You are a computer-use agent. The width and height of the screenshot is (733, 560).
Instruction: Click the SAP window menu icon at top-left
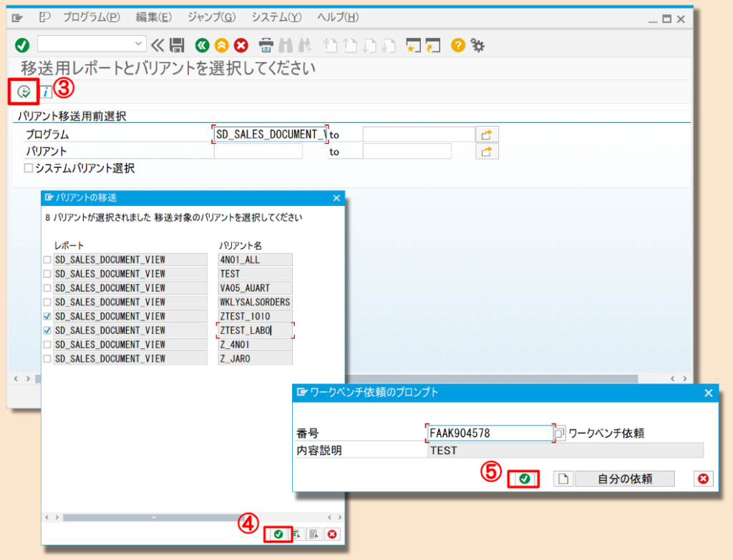pyautogui.click(x=17, y=18)
